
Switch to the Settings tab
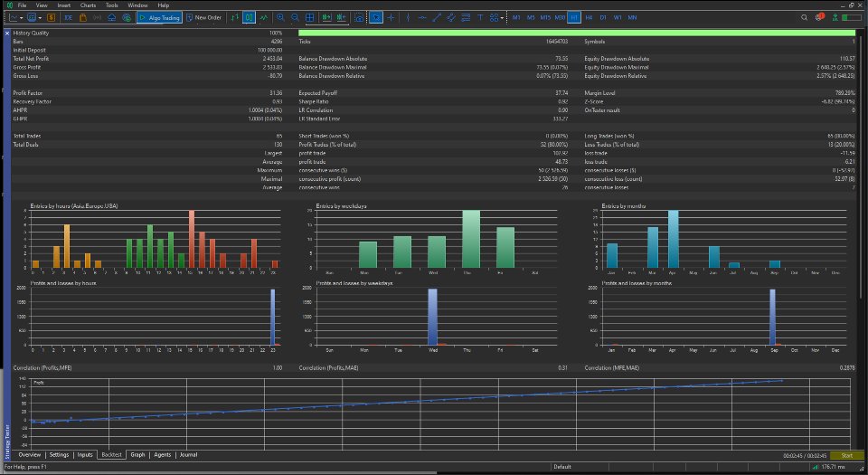[60, 455]
